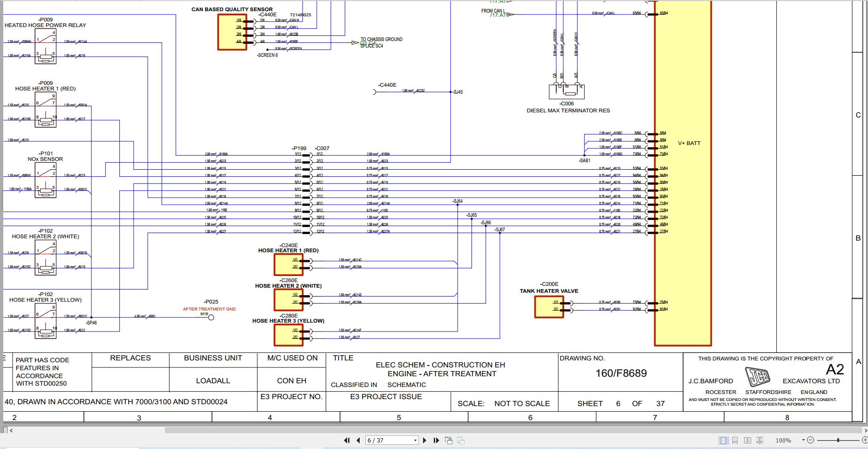
Task: Click the V+ BATT label
Action: tap(689, 143)
